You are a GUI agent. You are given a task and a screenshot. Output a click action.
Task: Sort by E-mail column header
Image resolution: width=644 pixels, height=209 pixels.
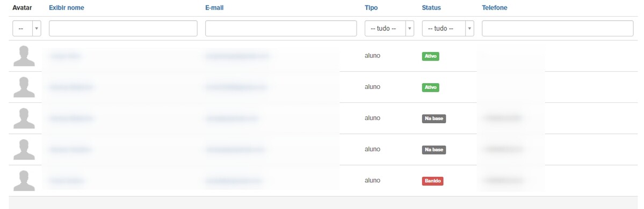[x=214, y=8]
